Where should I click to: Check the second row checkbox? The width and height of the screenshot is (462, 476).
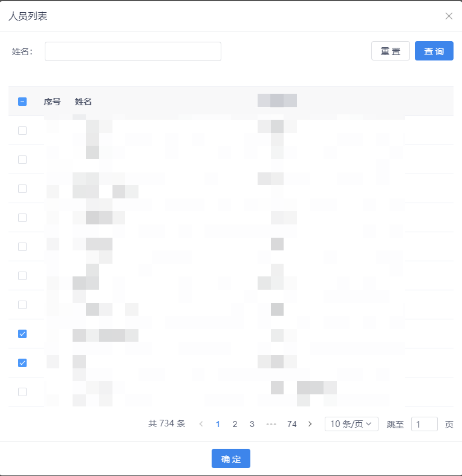point(22,160)
